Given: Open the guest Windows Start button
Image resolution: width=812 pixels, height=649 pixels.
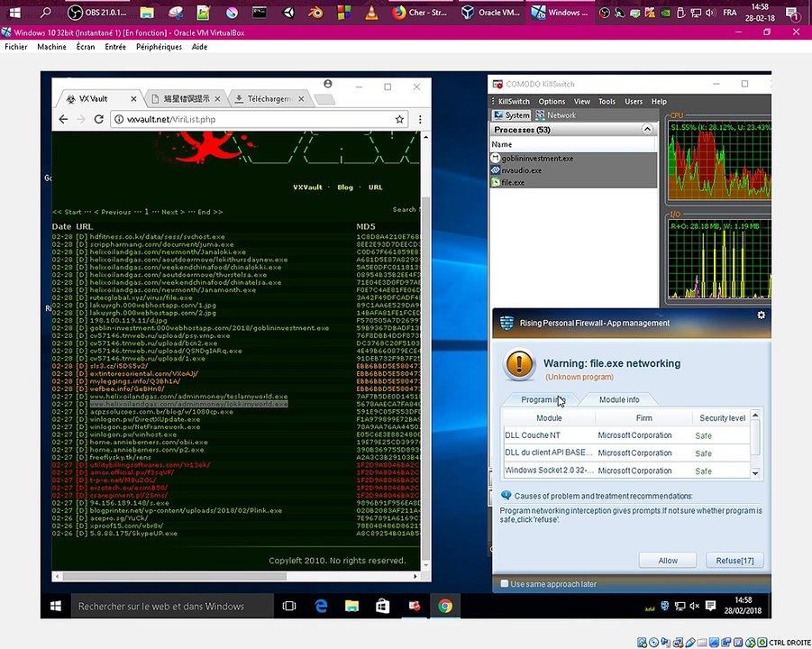Looking at the screenshot, I should (56, 606).
